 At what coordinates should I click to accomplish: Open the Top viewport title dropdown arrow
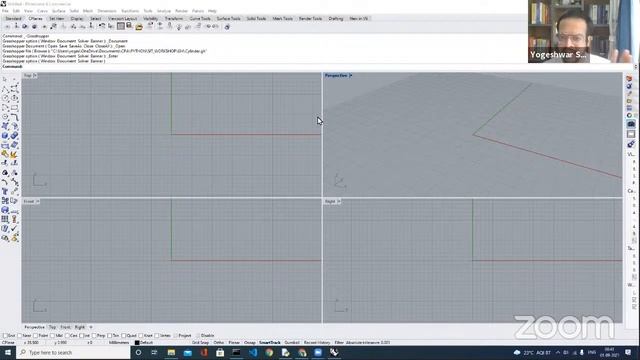click(35, 76)
